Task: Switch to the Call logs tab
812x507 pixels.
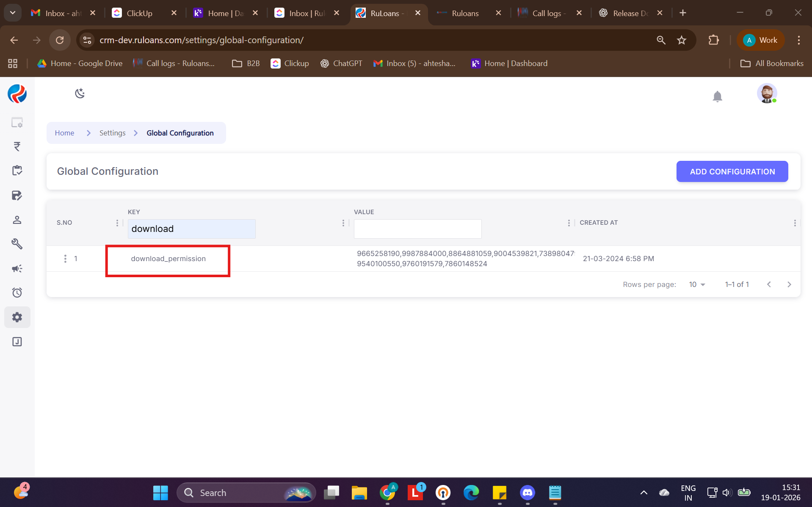Action: tap(546, 13)
